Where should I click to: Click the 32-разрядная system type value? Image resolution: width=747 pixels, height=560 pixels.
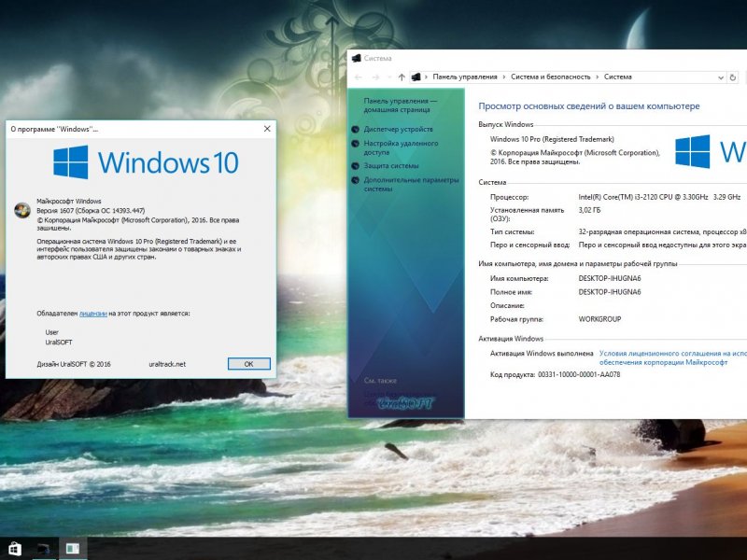(662, 231)
